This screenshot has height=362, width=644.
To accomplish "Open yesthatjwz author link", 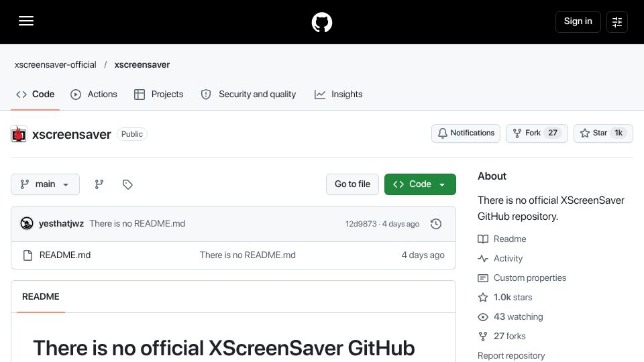I will click(61, 224).
